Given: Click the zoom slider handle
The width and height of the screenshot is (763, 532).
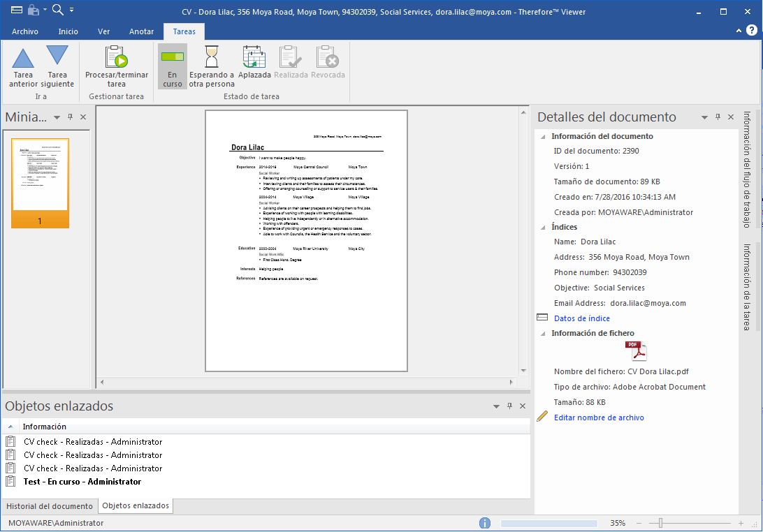Looking at the screenshot, I should tap(660, 523).
